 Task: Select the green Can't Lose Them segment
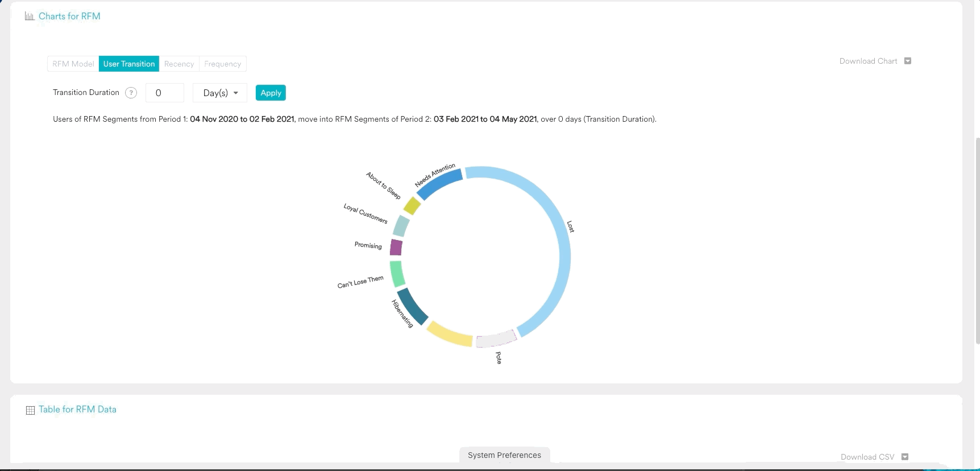click(x=397, y=273)
